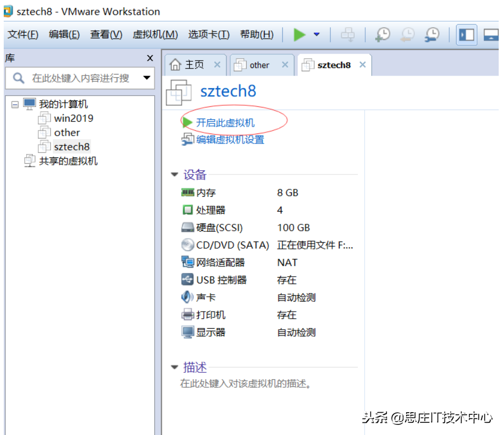Viewport: 504px width, 435px height.
Task: Select the 网络适配器 NAT device icon
Action: 188,262
